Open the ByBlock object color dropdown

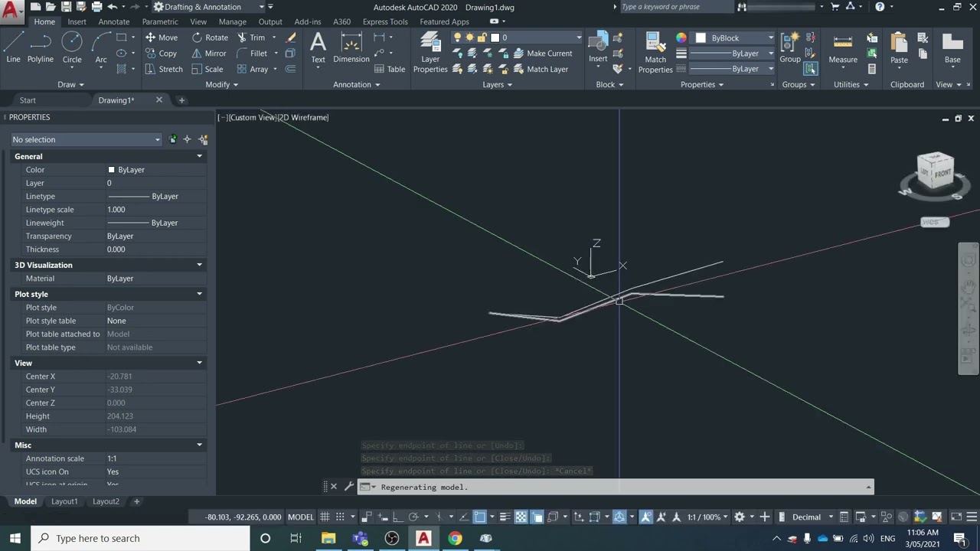click(x=735, y=37)
